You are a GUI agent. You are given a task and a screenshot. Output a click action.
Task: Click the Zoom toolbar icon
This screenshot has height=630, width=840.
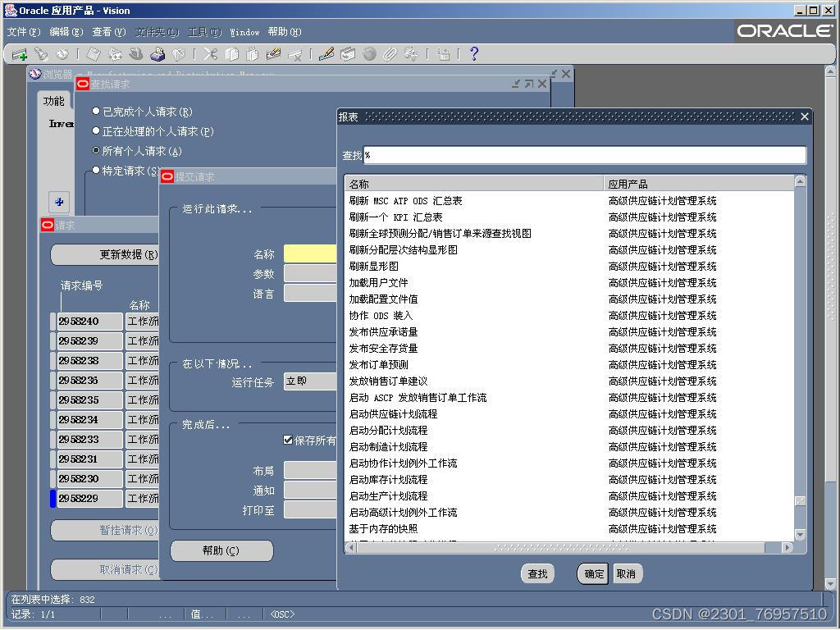click(348, 54)
